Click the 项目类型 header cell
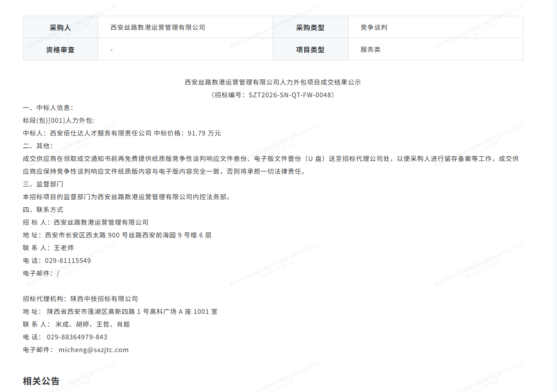Image resolution: width=557 pixels, height=392 pixels. (310, 50)
